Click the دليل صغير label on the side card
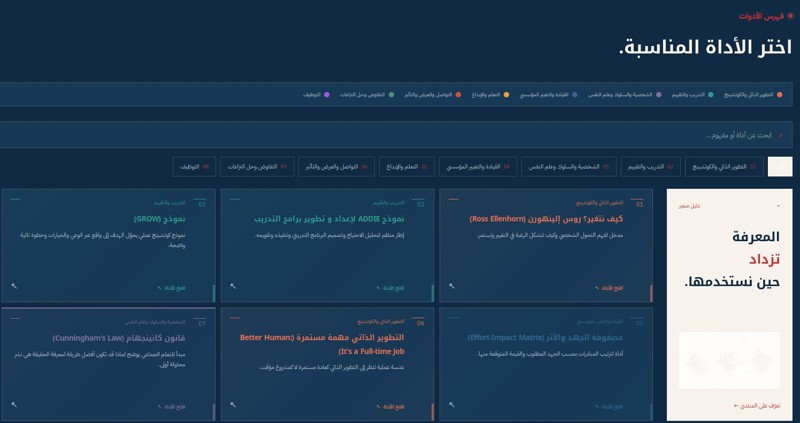Image resolution: width=800 pixels, height=423 pixels. click(x=689, y=206)
